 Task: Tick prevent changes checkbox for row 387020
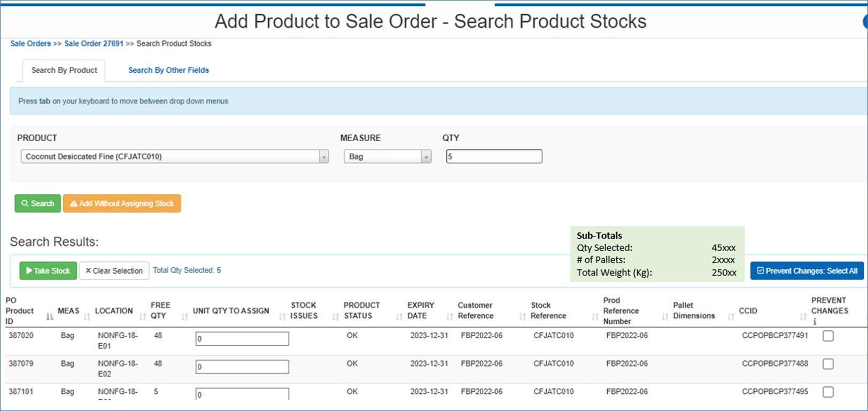tap(828, 336)
